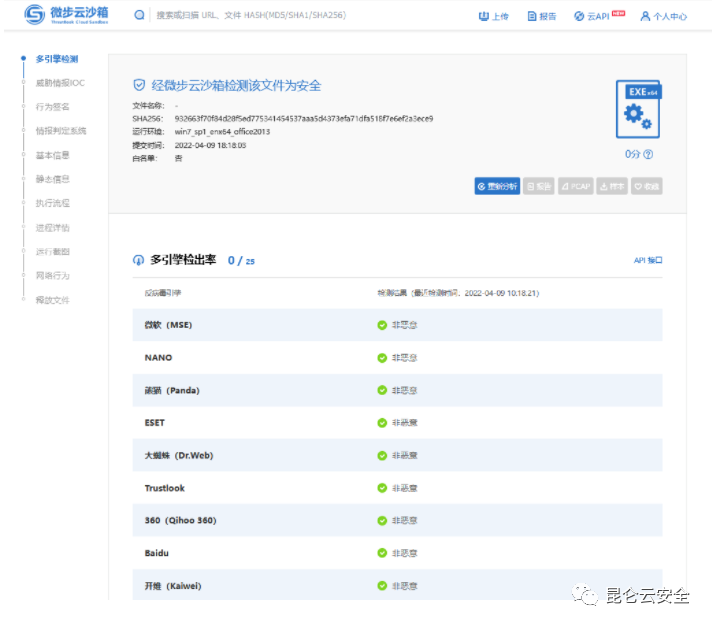The height and width of the screenshot is (626, 712).
Task: Click the blue 重新分析 reanalyze button
Action: (x=497, y=186)
